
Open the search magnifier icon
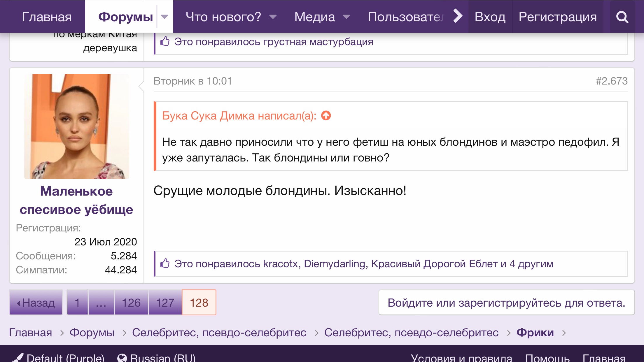pyautogui.click(x=622, y=17)
